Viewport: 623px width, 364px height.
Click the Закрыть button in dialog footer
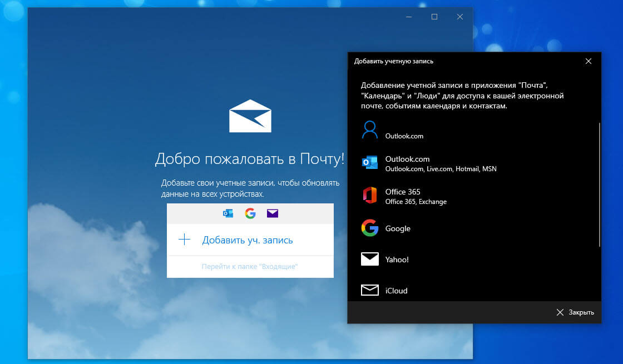[575, 312]
